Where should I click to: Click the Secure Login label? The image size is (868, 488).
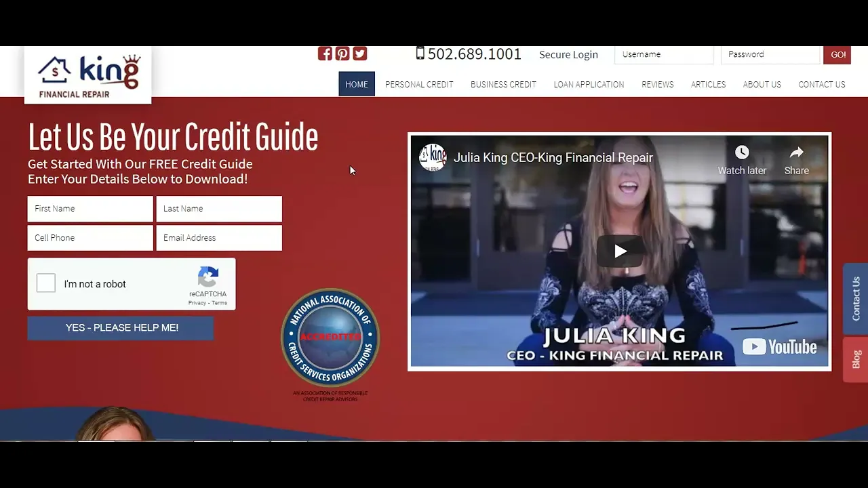pos(568,55)
